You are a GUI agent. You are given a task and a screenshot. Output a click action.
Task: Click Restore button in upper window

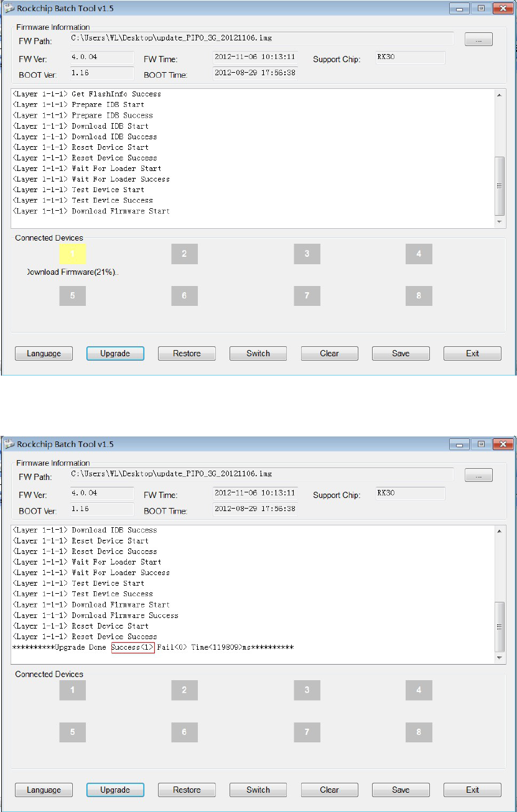click(x=187, y=353)
